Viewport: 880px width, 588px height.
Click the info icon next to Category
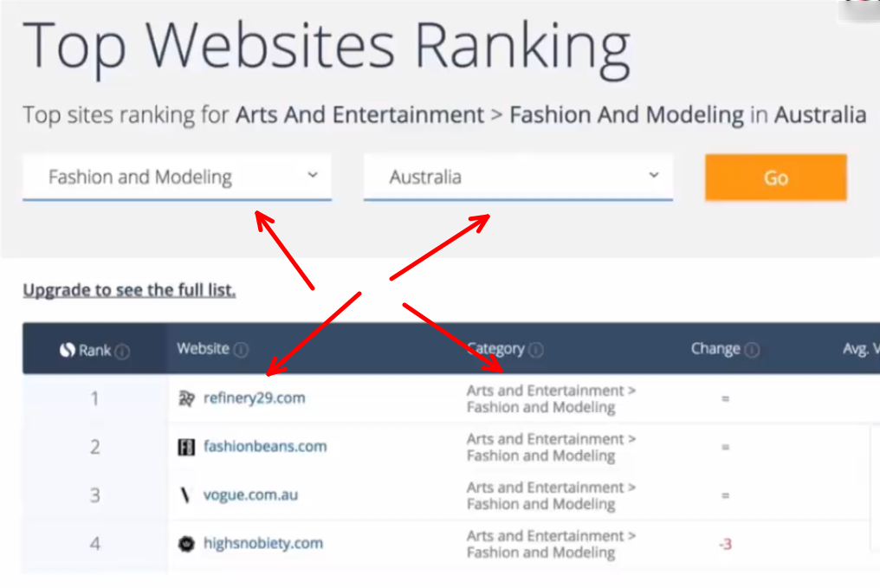(536, 350)
